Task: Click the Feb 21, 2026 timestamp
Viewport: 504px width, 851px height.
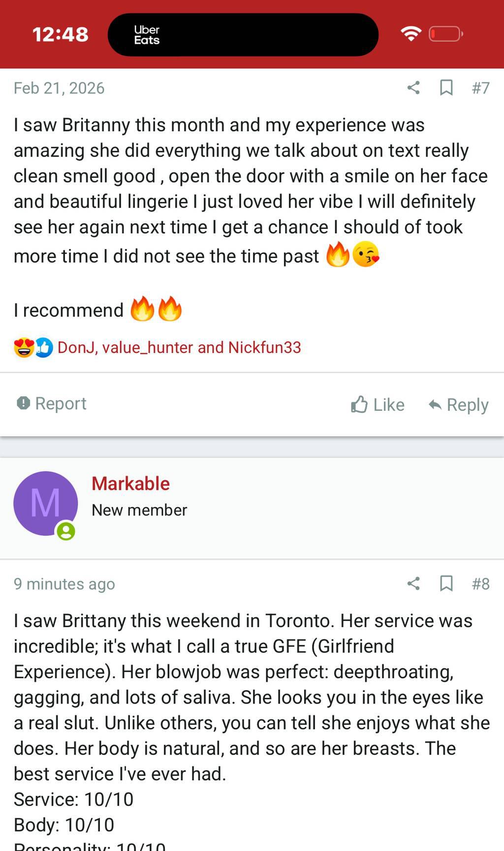Action: (x=59, y=88)
